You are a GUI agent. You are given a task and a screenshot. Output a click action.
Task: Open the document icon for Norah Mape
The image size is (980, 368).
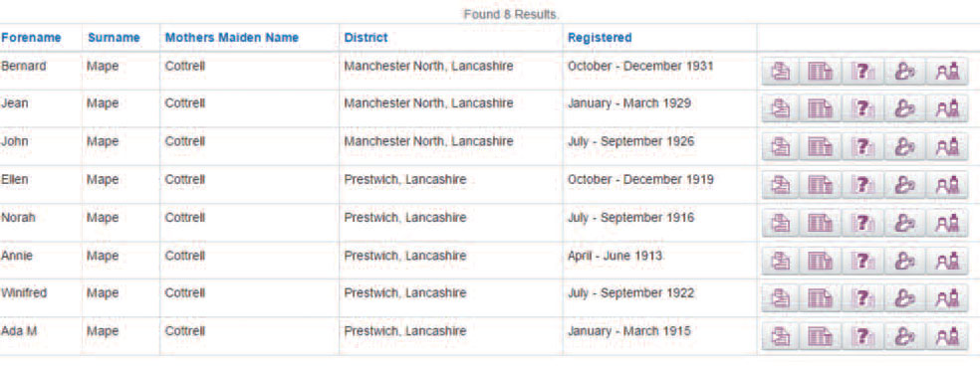pos(780,224)
